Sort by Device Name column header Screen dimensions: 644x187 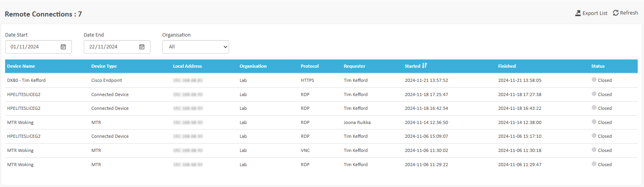point(21,66)
